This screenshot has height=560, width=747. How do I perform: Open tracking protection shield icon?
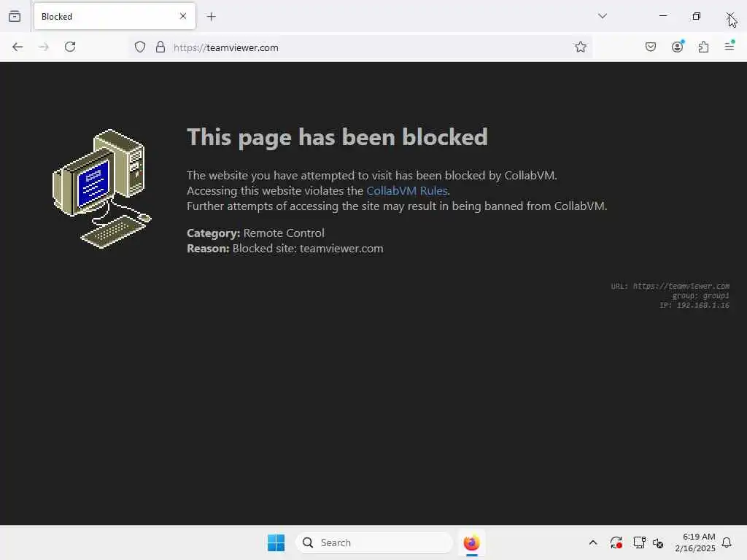coord(139,47)
